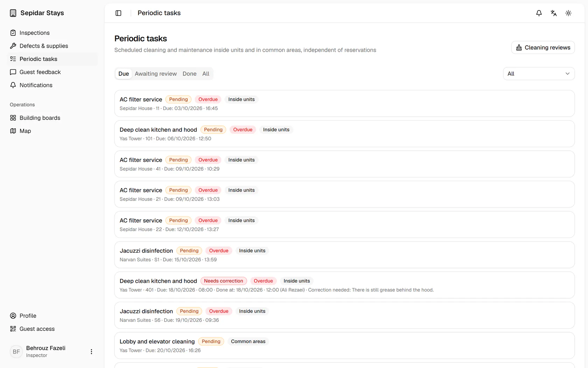588x368 pixels.
Task: Open Jacuzzi disinfection task for Narvan Suites S6
Action: pyautogui.click(x=344, y=315)
